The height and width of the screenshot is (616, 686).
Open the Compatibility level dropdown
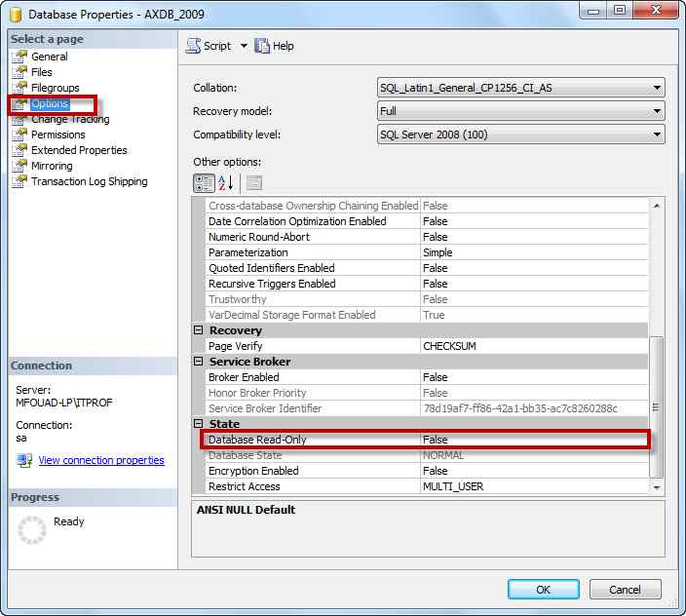click(520, 135)
